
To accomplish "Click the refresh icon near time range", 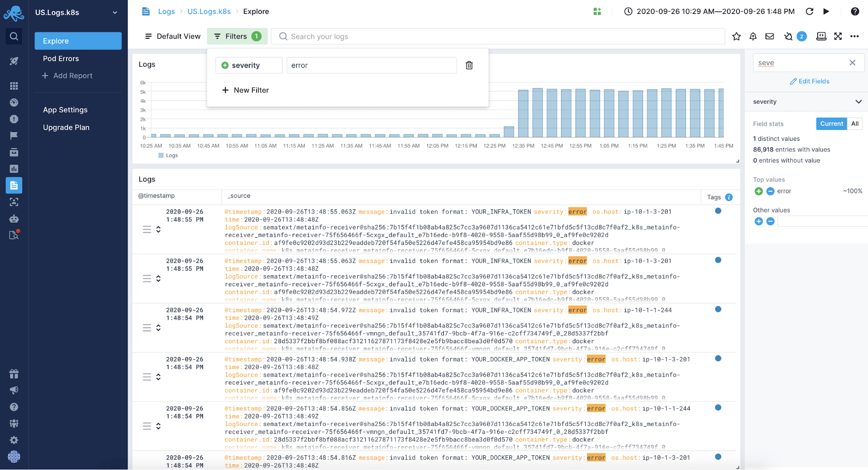I will pos(809,11).
